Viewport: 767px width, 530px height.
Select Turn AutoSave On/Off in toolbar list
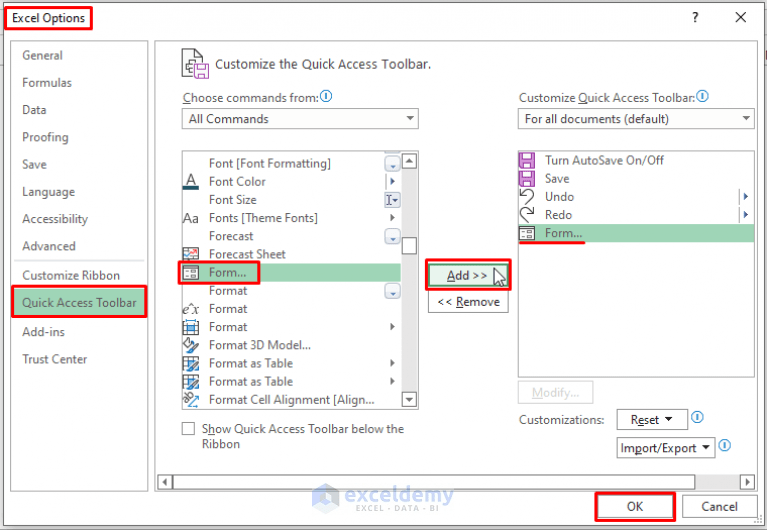636,161
